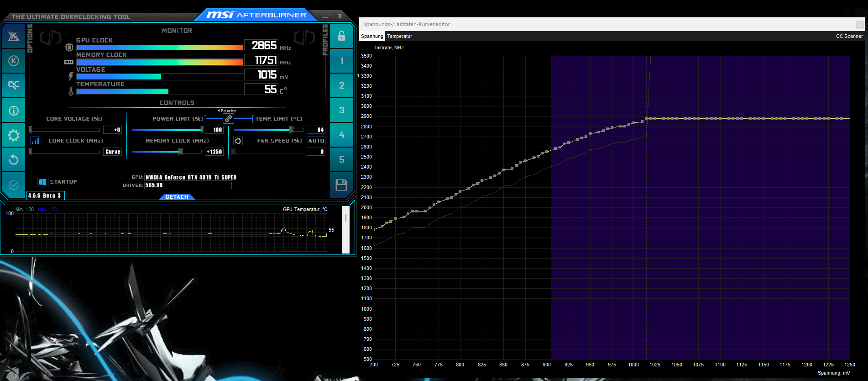The image size is (868, 381).
Task: Click the thermometer temperature icon
Action: tap(71, 91)
